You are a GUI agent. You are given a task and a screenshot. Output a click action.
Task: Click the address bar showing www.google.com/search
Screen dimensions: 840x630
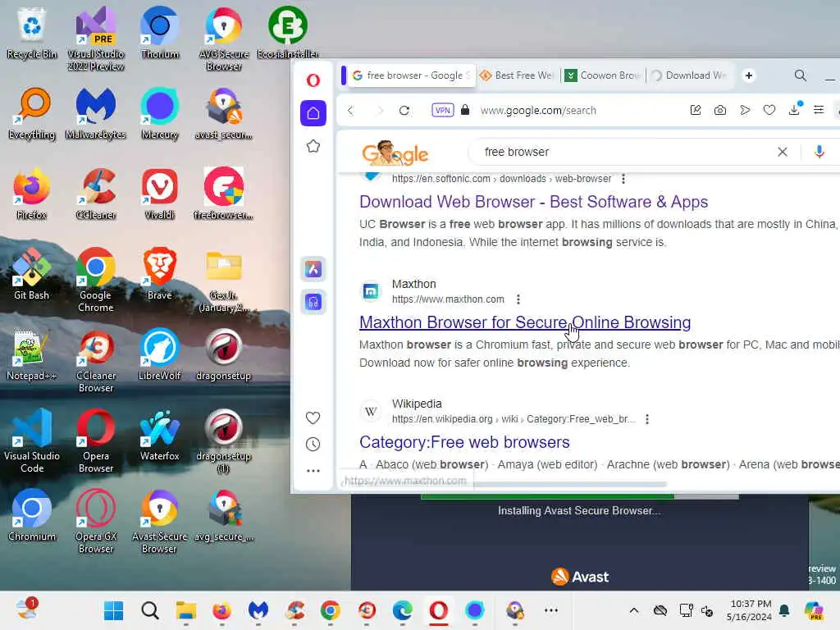(x=538, y=111)
